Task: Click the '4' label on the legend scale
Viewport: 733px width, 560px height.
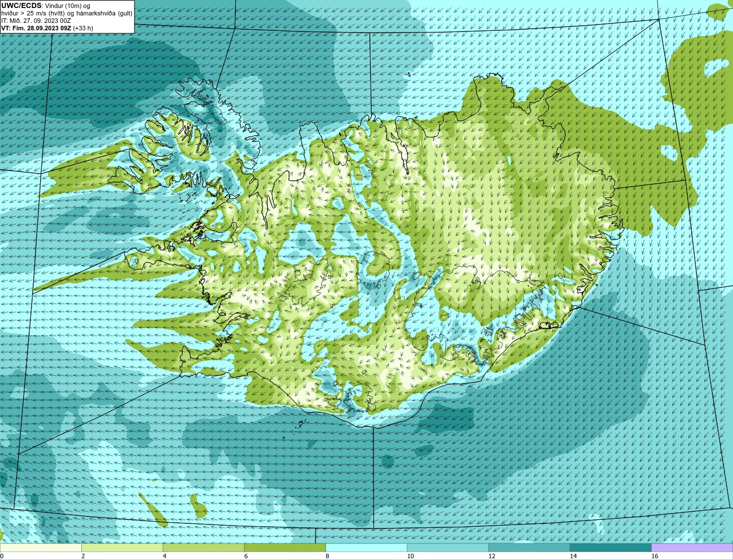Action: point(164,556)
